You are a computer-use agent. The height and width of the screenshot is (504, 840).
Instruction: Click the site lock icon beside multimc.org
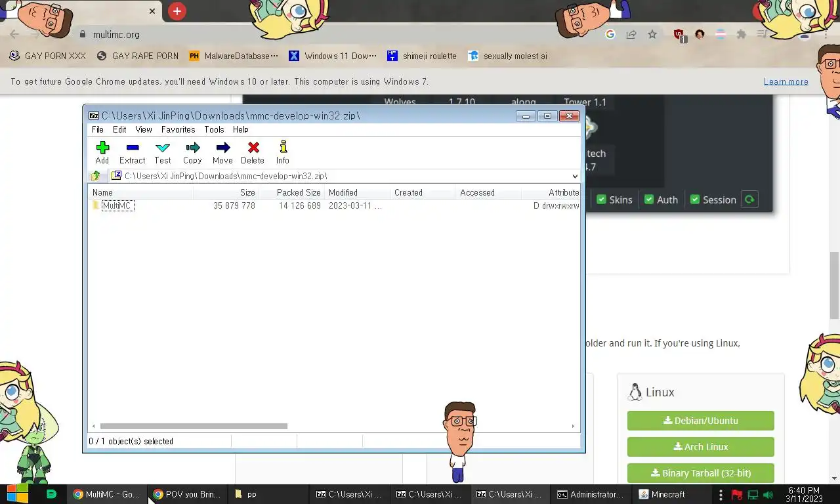pos(82,34)
